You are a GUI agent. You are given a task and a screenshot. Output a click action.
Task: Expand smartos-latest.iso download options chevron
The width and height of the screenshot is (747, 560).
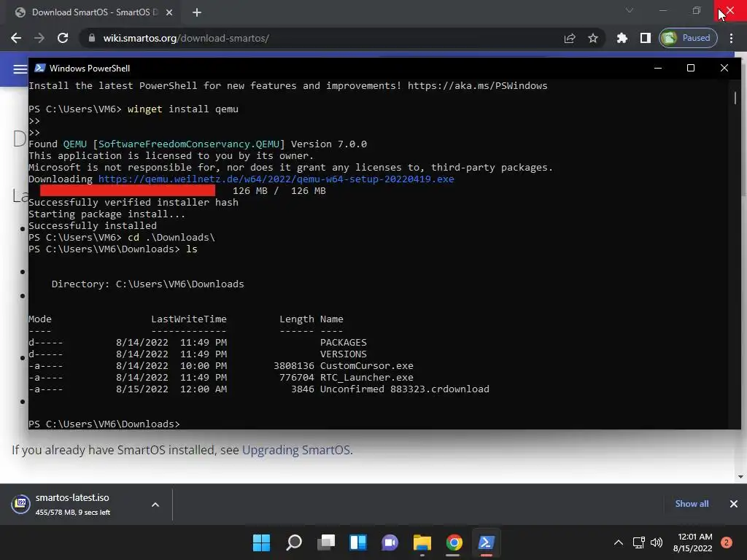pos(155,505)
